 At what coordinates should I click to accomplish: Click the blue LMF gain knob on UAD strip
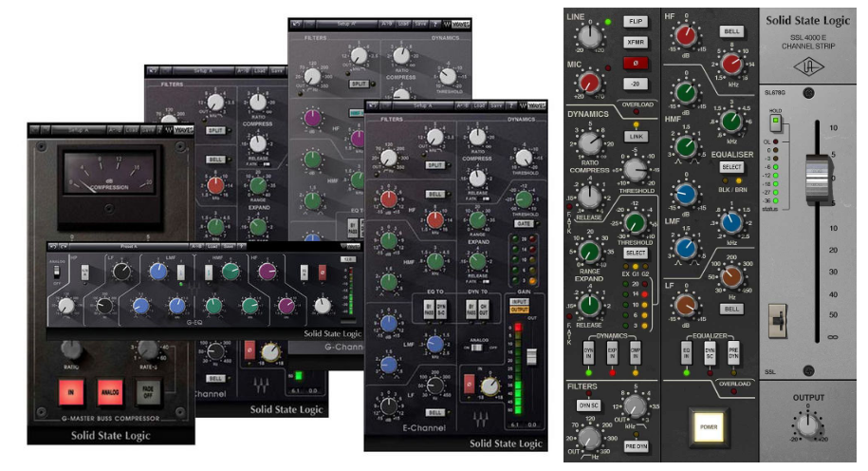click(x=687, y=194)
